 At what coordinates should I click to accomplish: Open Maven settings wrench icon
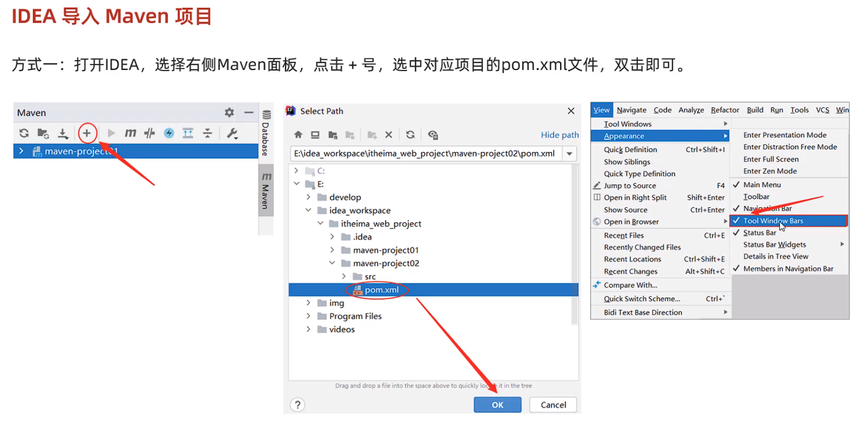232,133
